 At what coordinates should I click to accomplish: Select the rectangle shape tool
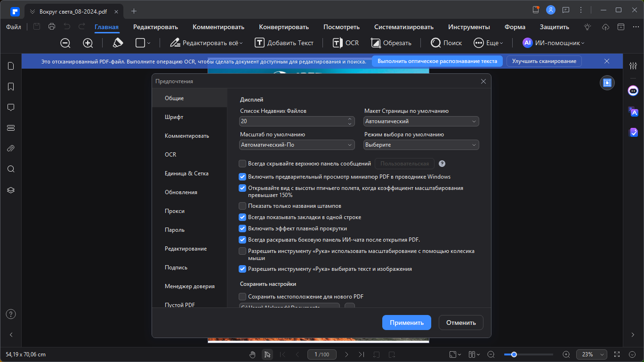click(140, 43)
